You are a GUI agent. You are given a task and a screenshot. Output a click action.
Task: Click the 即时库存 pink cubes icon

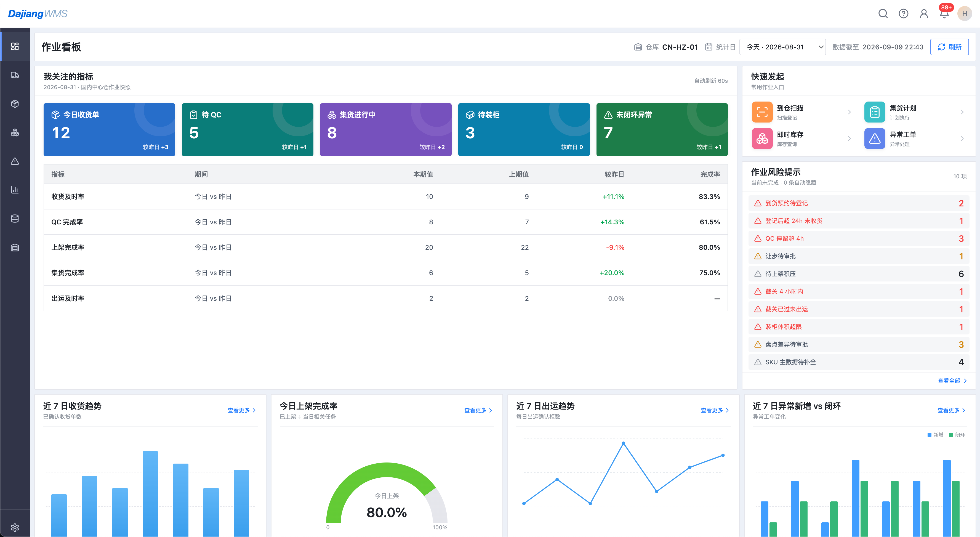[x=762, y=139]
